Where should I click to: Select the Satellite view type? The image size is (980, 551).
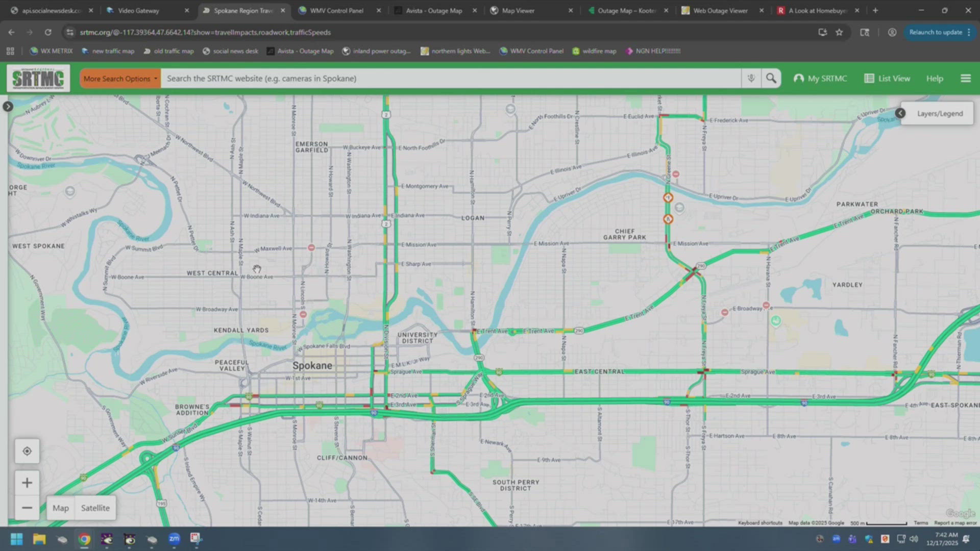(x=95, y=508)
